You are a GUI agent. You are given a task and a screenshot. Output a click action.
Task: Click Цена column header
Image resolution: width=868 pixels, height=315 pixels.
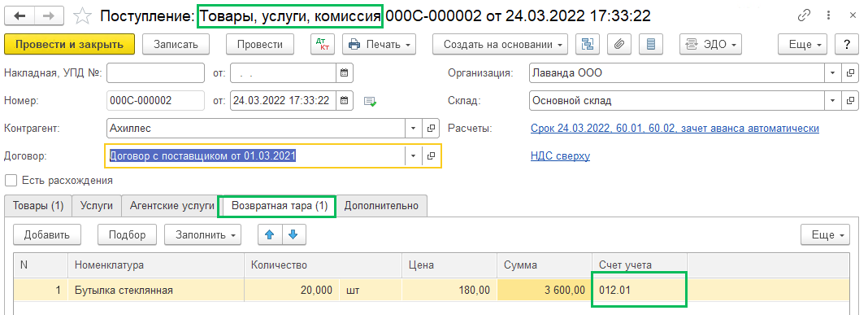[x=449, y=265]
